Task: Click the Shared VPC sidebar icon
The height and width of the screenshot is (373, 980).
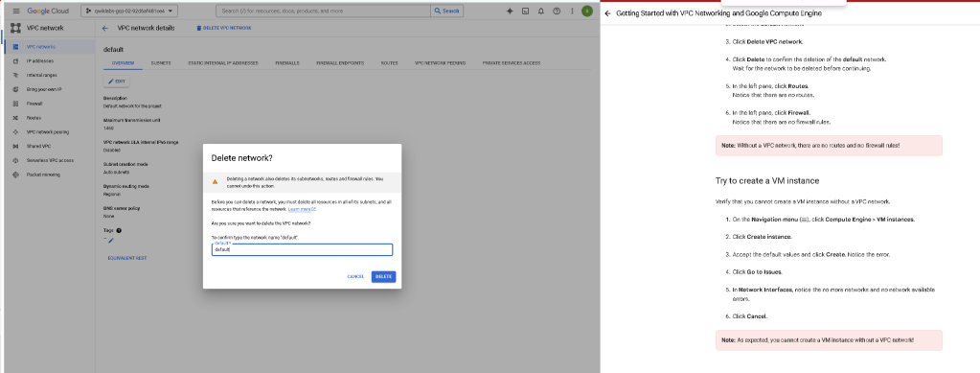Action: (15, 147)
